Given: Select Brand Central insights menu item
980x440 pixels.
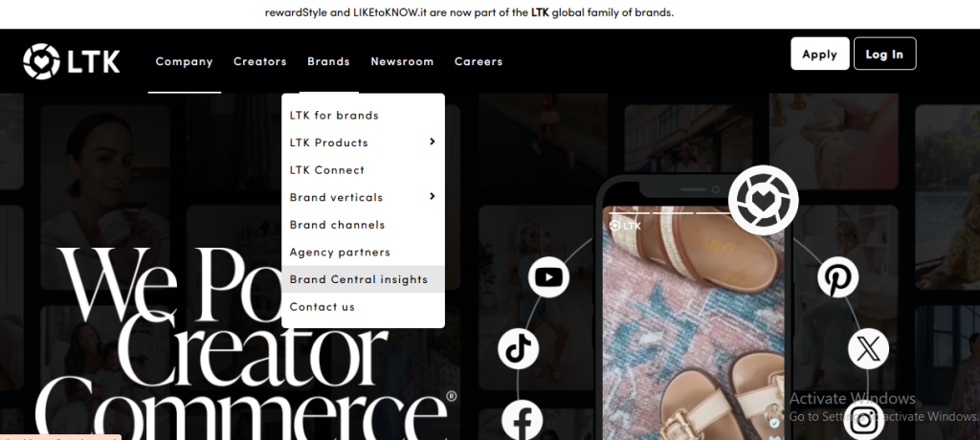Looking at the screenshot, I should click(x=359, y=279).
